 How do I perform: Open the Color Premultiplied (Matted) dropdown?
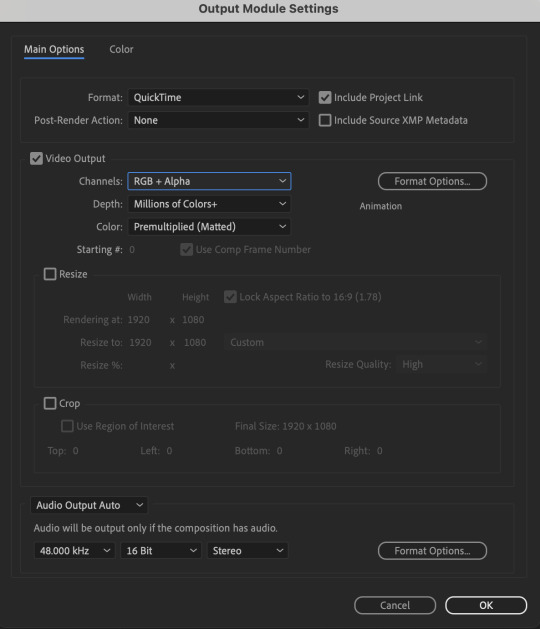click(209, 227)
